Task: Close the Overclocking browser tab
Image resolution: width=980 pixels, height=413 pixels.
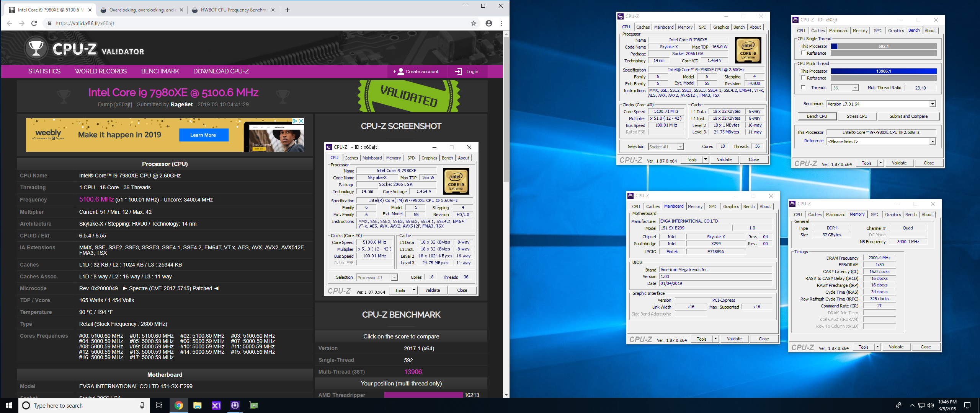Action: click(x=181, y=10)
